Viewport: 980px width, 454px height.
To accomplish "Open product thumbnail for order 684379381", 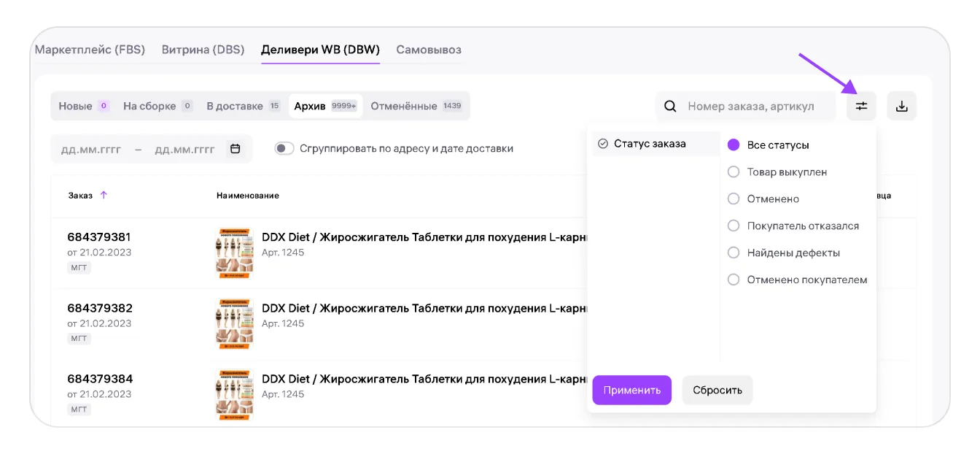I will [235, 253].
